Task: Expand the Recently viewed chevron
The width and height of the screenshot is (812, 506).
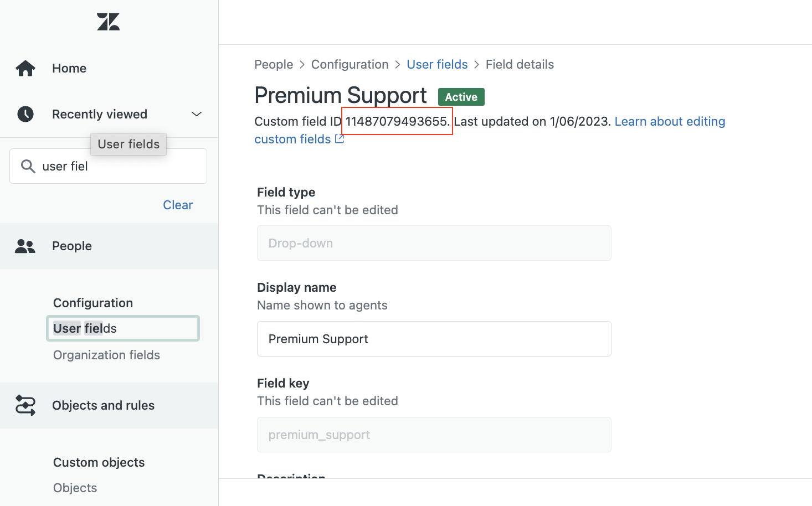Action: coord(196,114)
